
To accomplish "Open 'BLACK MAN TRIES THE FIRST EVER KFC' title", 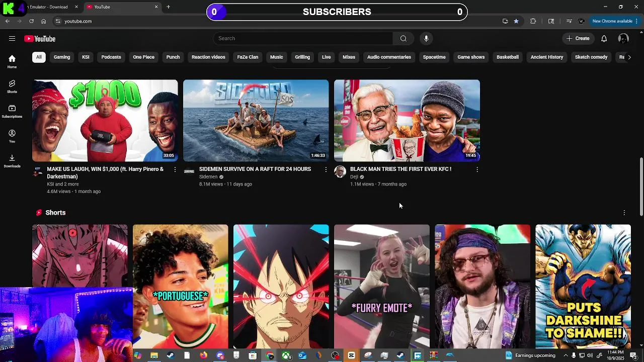I will 400,169.
